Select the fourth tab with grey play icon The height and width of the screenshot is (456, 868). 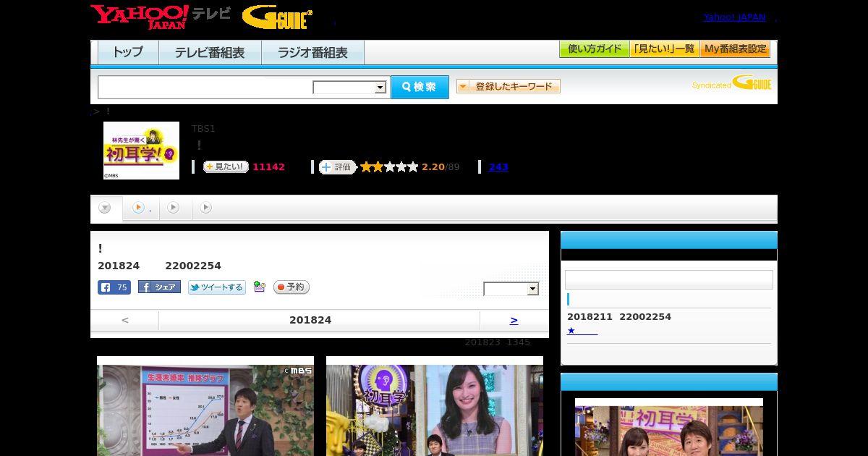[x=206, y=208]
